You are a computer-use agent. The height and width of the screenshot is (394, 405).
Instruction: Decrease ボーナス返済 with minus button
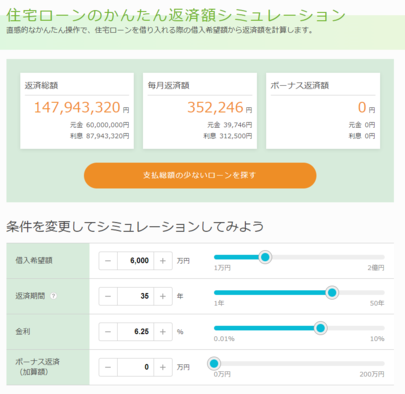pyautogui.click(x=108, y=367)
